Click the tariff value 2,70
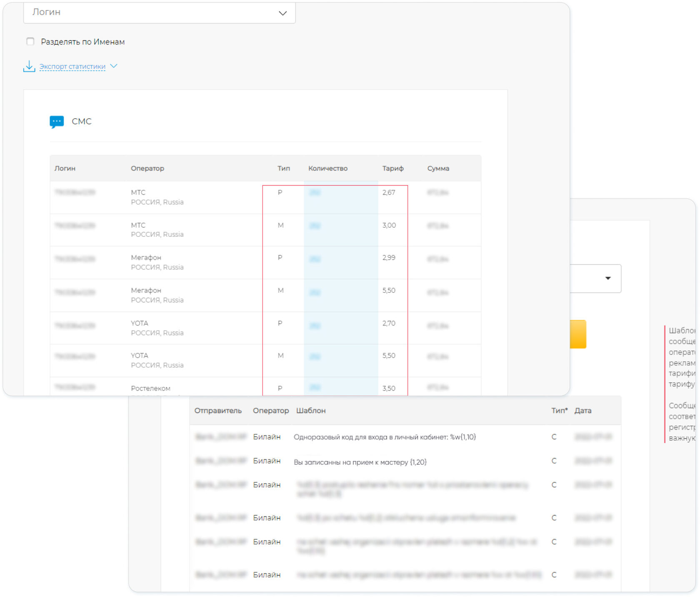This screenshot has width=700, height=597. pyautogui.click(x=389, y=324)
